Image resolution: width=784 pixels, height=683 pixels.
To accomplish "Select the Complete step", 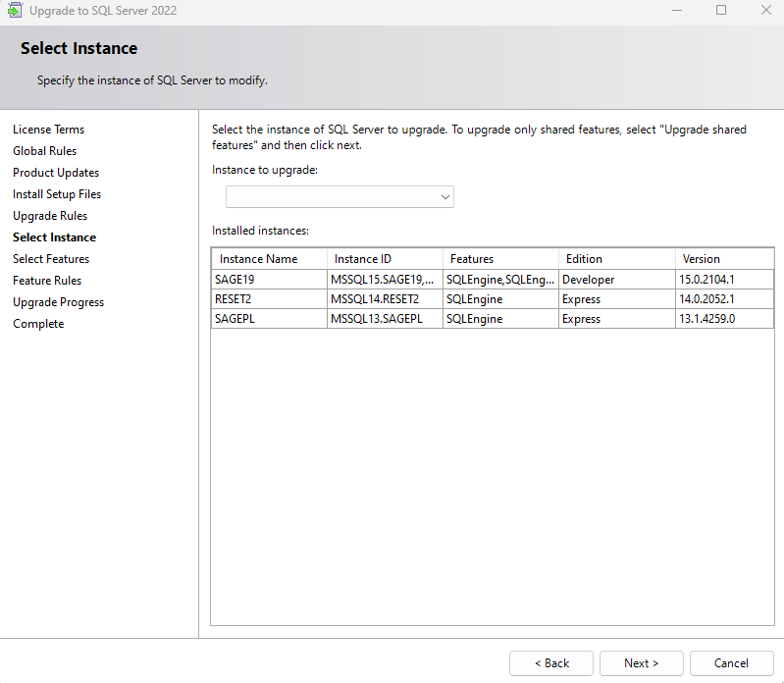I will point(38,324).
